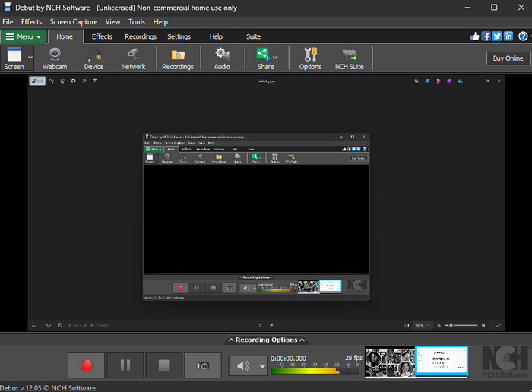Click the zoom-out magnifier in Photos preview

[439, 326]
